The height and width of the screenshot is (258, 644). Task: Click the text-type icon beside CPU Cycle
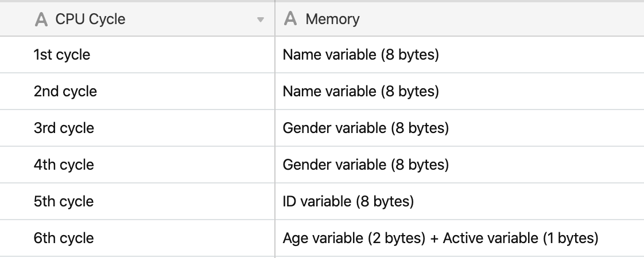point(41,19)
